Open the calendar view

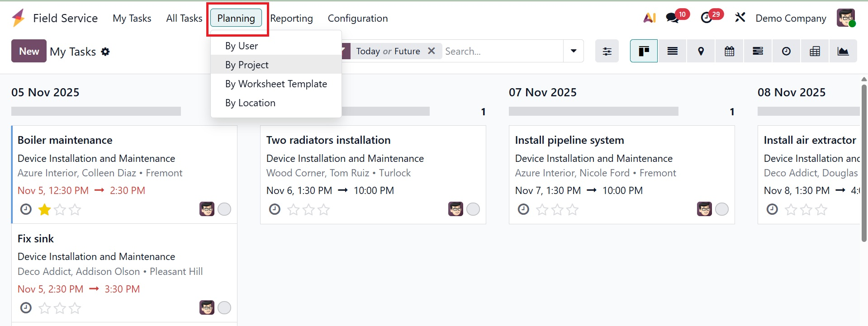(729, 51)
